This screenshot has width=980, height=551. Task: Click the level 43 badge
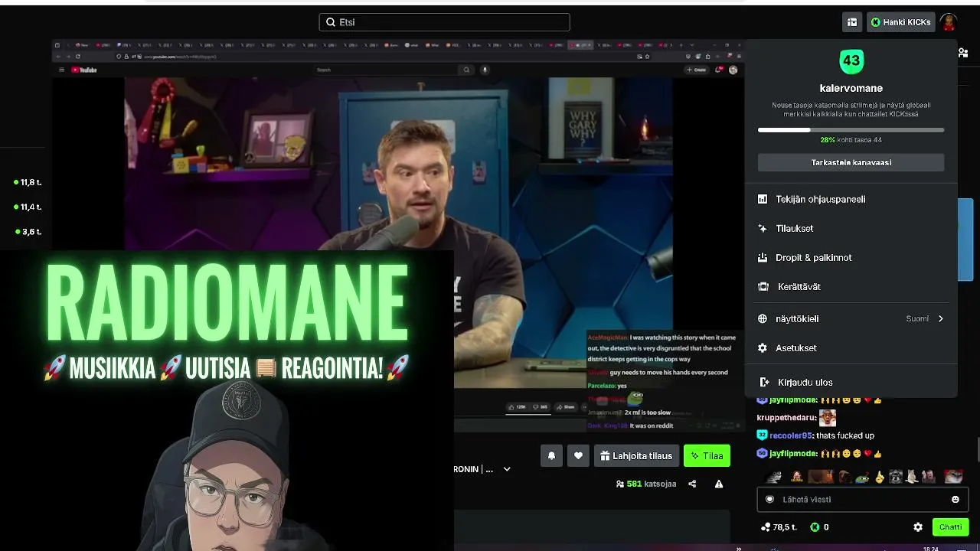coord(851,60)
